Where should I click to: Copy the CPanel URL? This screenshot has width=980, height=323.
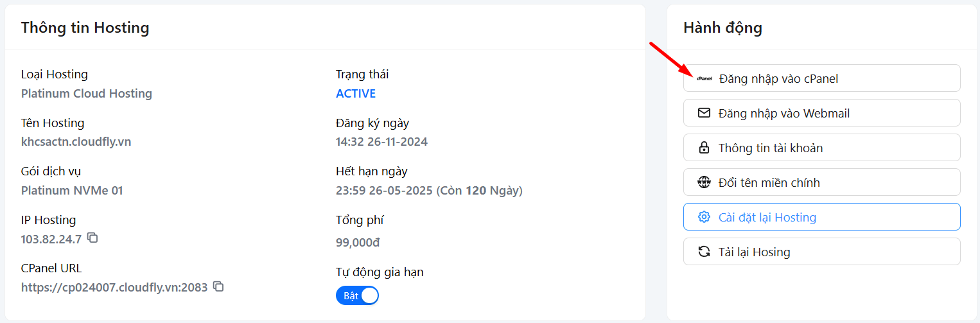coord(218,286)
